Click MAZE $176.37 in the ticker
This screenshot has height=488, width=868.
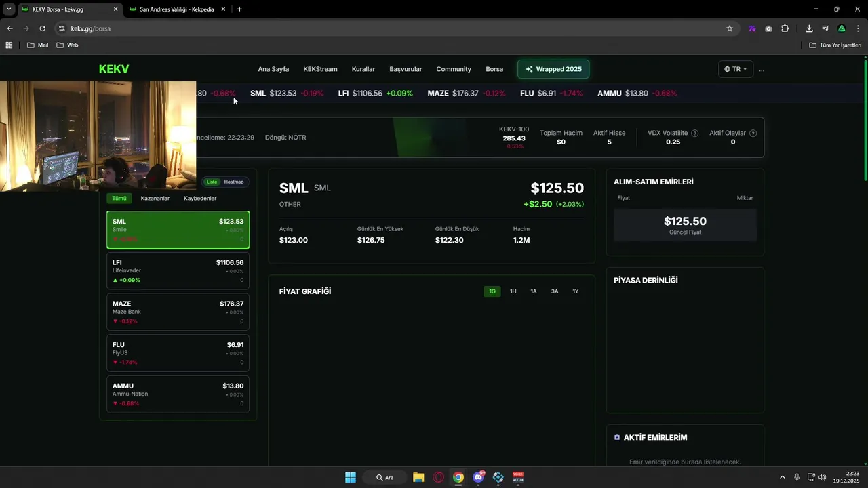tap(467, 93)
